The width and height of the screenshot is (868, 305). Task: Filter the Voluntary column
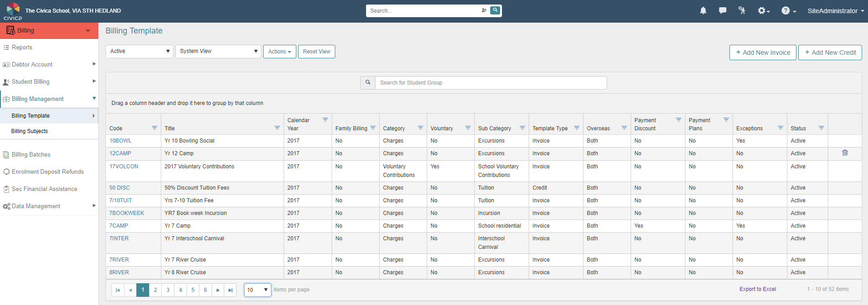[x=468, y=128]
